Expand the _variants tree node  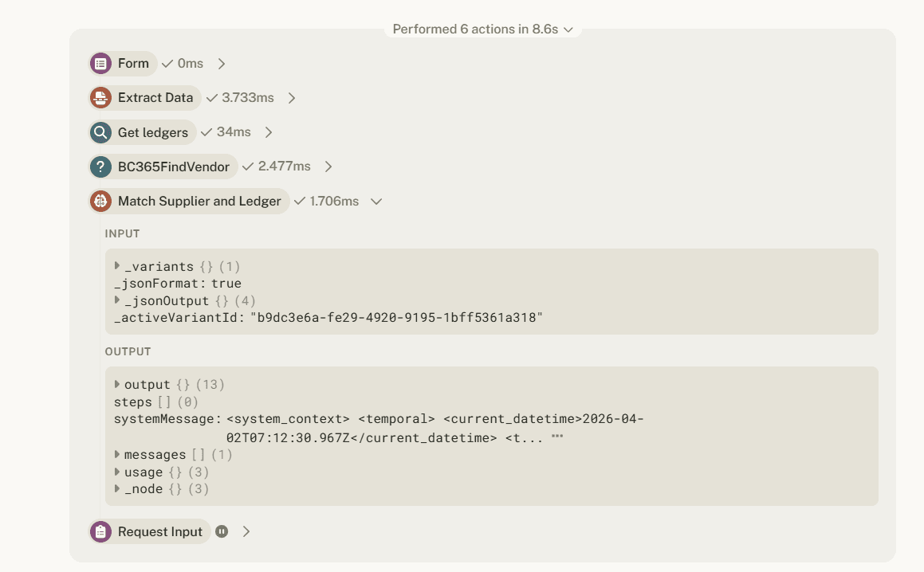pyautogui.click(x=117, y=265)
